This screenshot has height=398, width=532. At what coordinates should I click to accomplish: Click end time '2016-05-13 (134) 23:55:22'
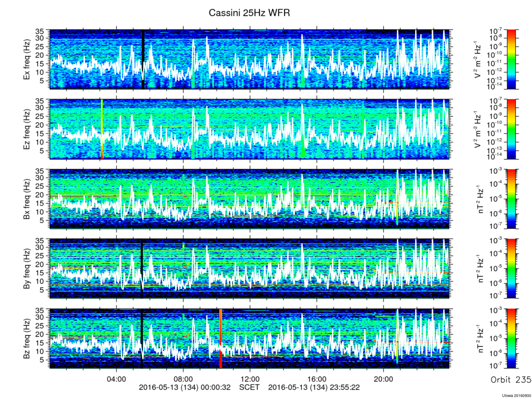(x=314, y=387)
